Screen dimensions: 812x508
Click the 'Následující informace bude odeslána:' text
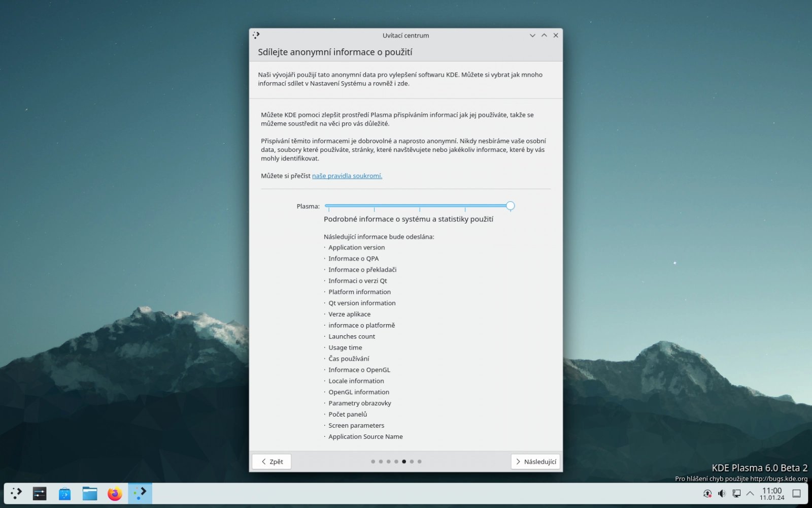click(379, 237)
